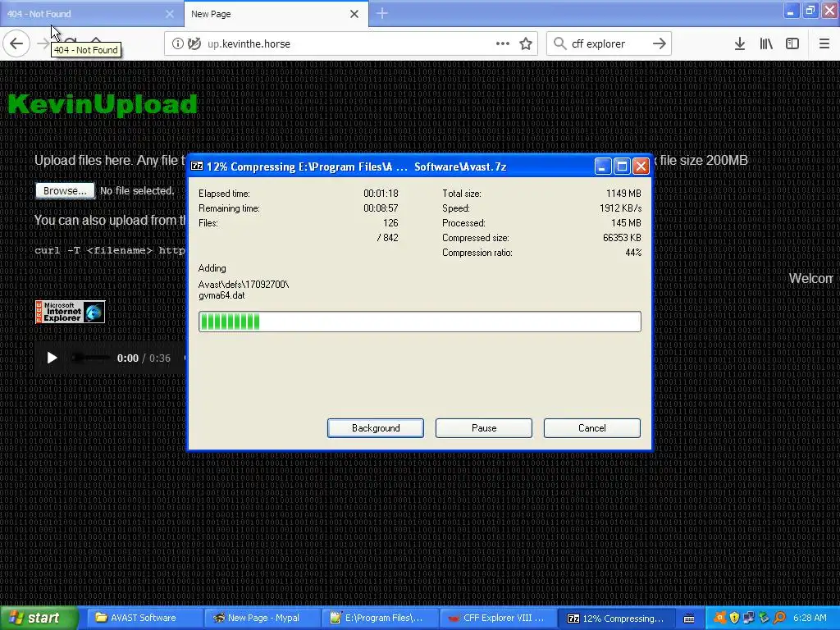Toggle the sidebar icon in toolbar
The height and width of the screenshot is (630, 840).
[x=792, y=43]
